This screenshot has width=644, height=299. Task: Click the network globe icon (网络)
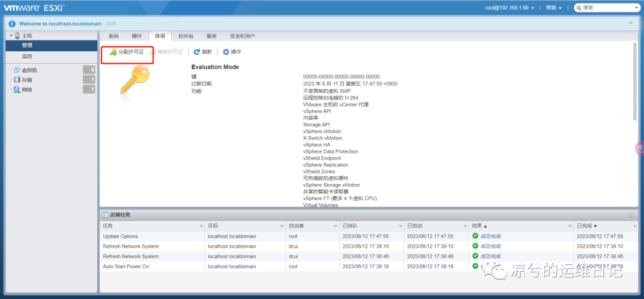[17, 89]
